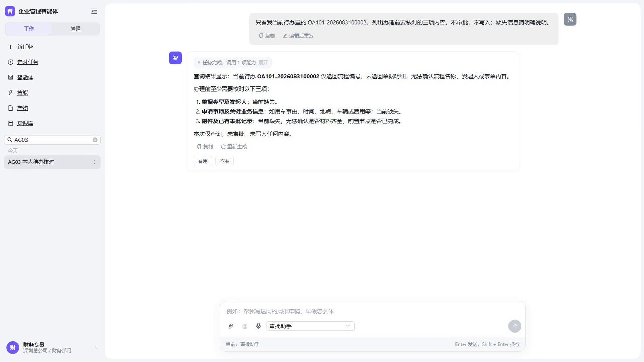Clear the AG03 search text

coord(95,140)
